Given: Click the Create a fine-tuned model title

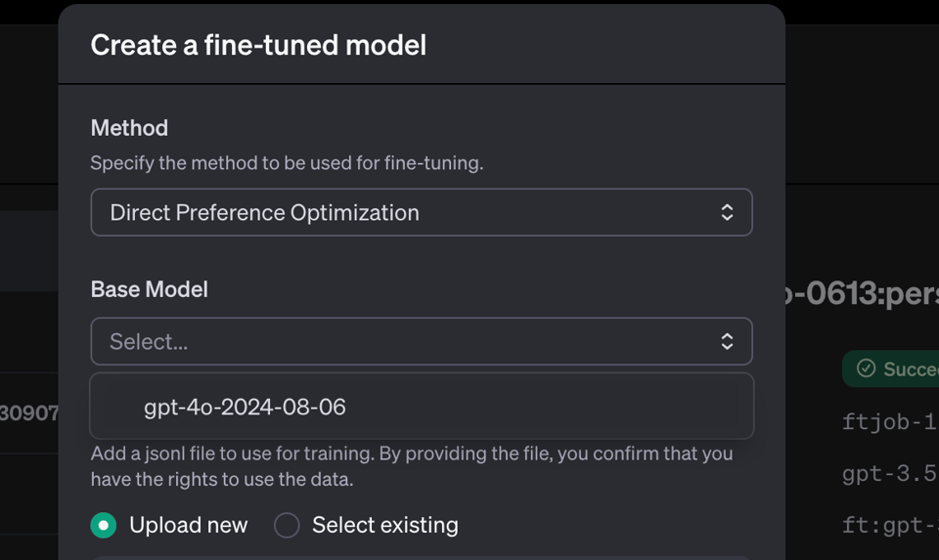Looking at the screenshot, I should pyautogui.click(x=258, y=45).
